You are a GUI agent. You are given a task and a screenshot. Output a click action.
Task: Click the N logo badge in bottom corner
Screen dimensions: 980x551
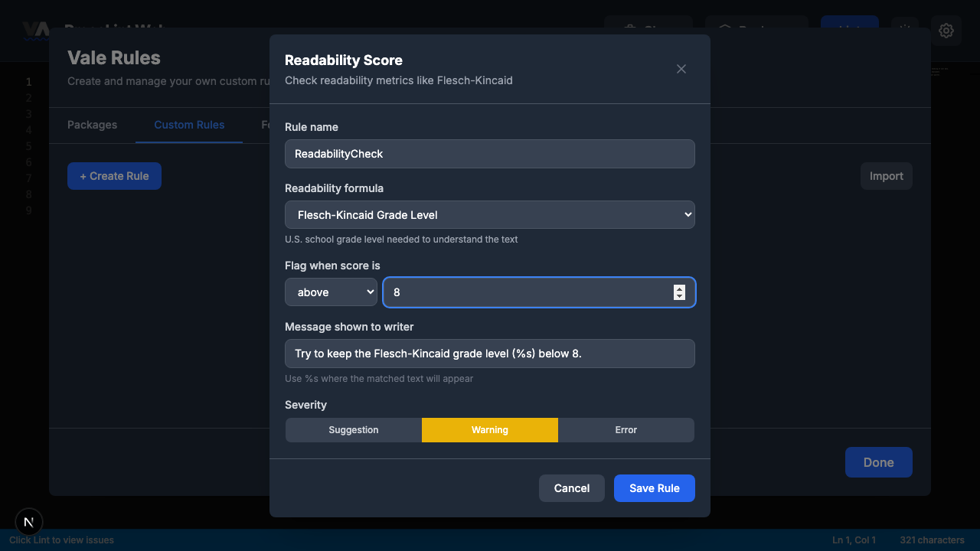pos(28,522)
